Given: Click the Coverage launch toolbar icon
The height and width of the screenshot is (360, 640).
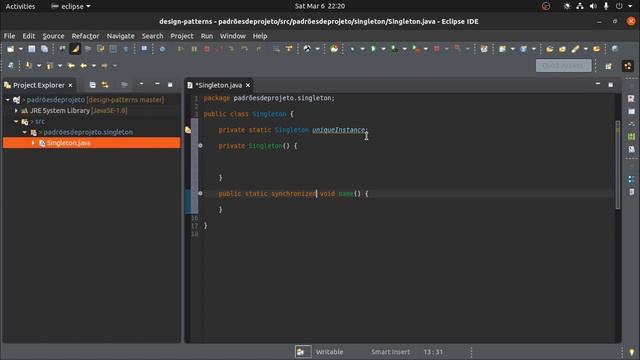Looking at the screenshot, I should click(394, 49).
